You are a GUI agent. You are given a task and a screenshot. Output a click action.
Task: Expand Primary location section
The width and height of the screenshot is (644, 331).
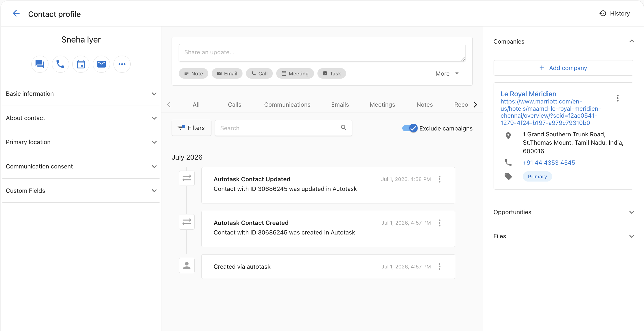click(x=81, y=142)
